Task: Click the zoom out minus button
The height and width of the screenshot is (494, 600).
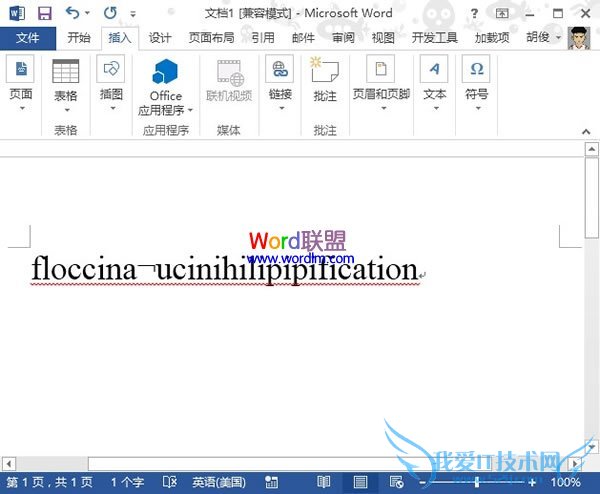Action: tap(422, 483)
